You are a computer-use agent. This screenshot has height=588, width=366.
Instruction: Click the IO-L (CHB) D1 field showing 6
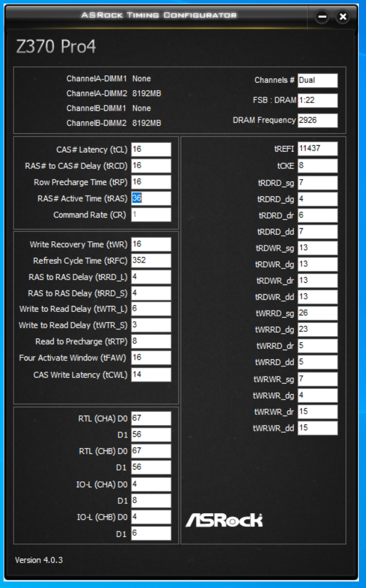(x=151, y=533)
